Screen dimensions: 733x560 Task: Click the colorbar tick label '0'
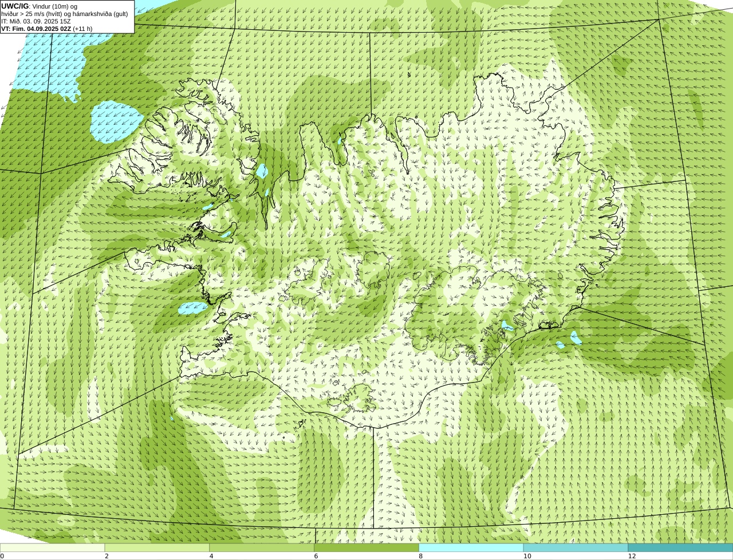point(2,556)
